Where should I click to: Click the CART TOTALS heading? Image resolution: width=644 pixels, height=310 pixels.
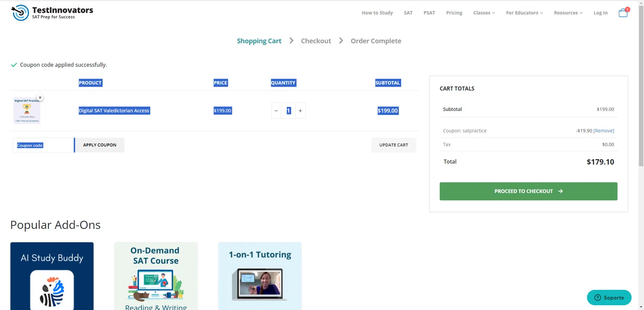pyautogui.click(x=457, y=89)
